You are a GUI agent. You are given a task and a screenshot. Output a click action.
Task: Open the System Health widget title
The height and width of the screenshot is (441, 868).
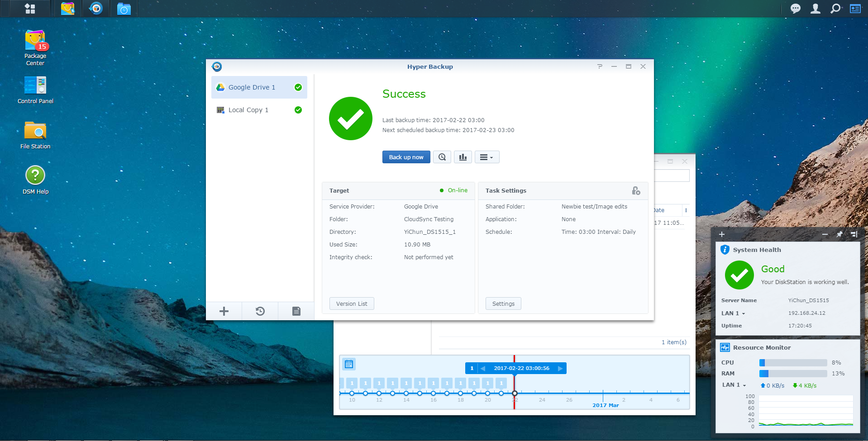click(757, 250)
